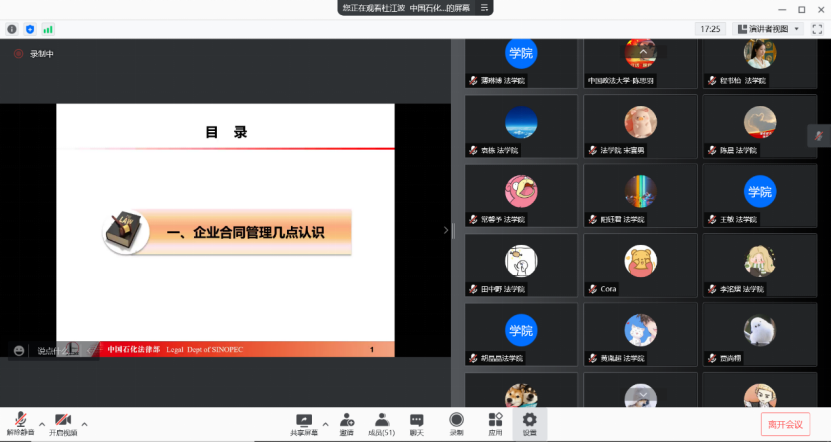Open the menu in the screen-sharing banner
The image size is (831, 442).
pos(484,7)
